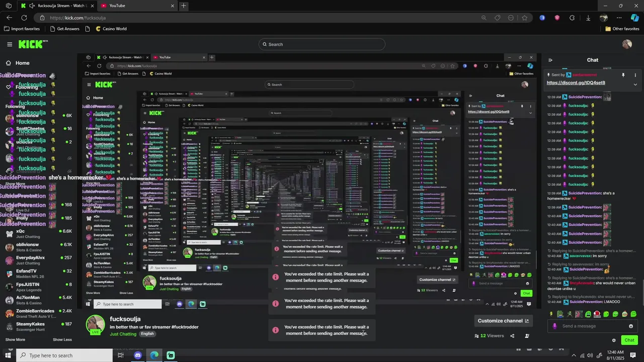The image size is (644, 362).
Task: Expand Other favorites folder
Action: pos(622,29)
